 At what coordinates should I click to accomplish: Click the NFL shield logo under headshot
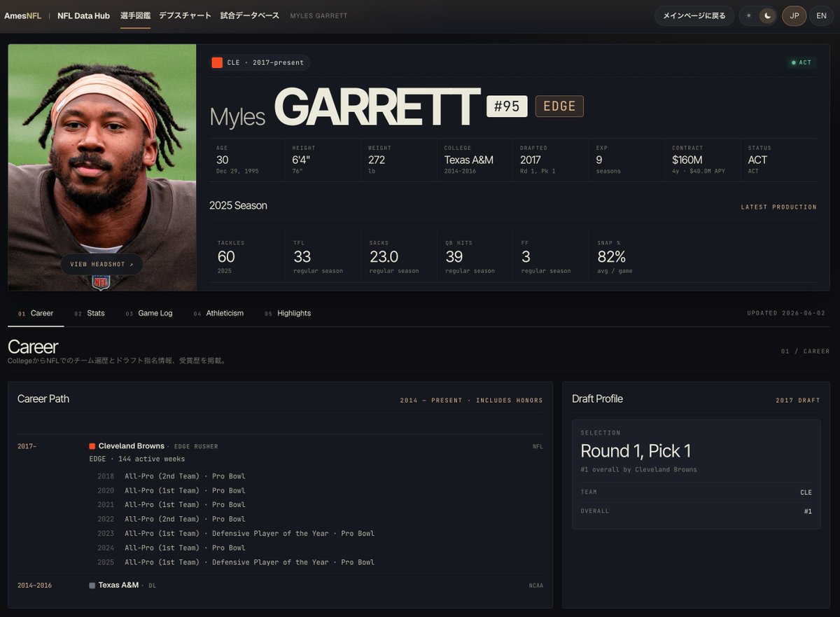coord(101,282)
